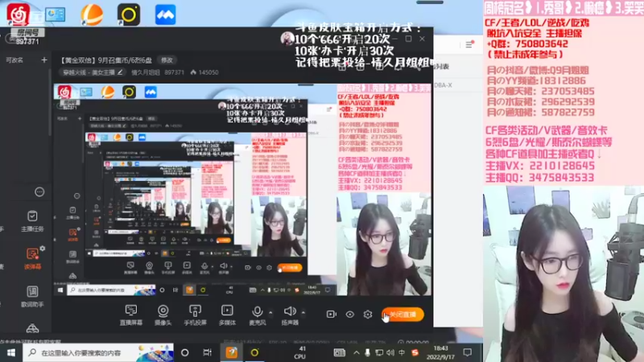Screen dimensions: 644x362
Task: Expand the speaker options arrow
Action: click(x=303, y=313)
